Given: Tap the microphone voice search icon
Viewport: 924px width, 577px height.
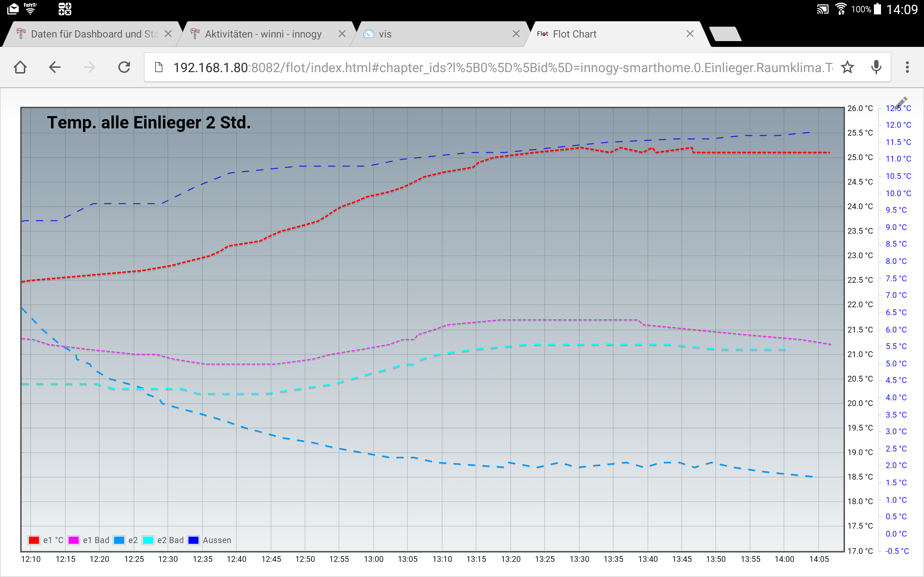Looking at the screenshot, I should (876, 67).
